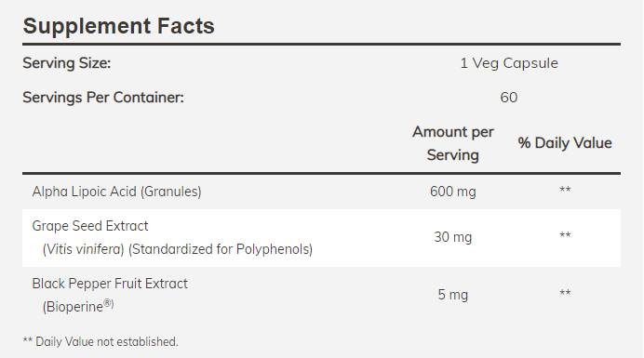Click the 1 Veg Capsule value
Viewport: 644px width, 358px height.
coord(509,63)
